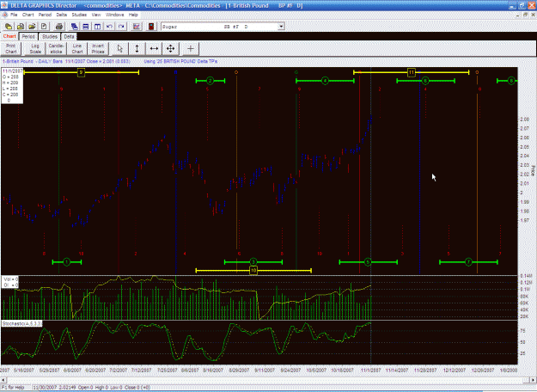Viewport: 537px width, 392px height.
Task: Switch to the Studies tab
Action: click(x=50, y=36)
